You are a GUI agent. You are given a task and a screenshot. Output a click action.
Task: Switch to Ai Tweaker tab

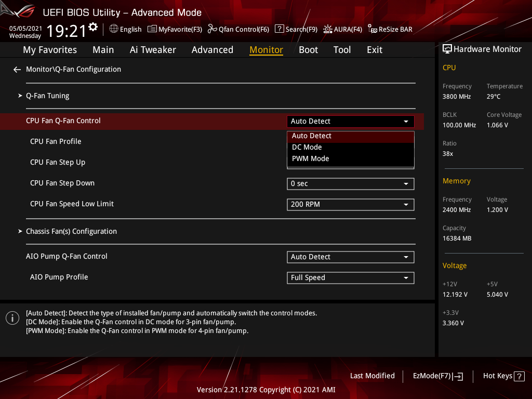pos(153,50)
